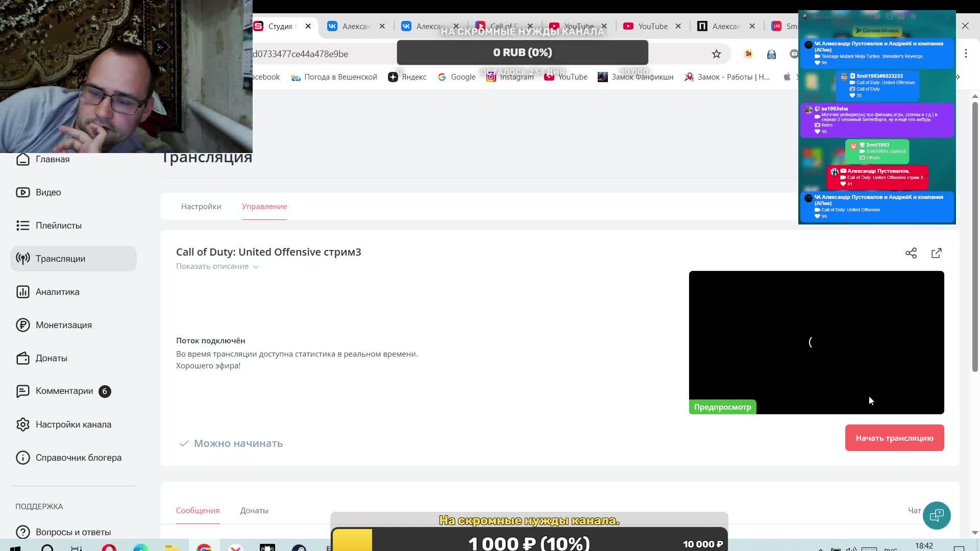
Task: Switch to the Донаты messages tab
Action: point(254,511)
